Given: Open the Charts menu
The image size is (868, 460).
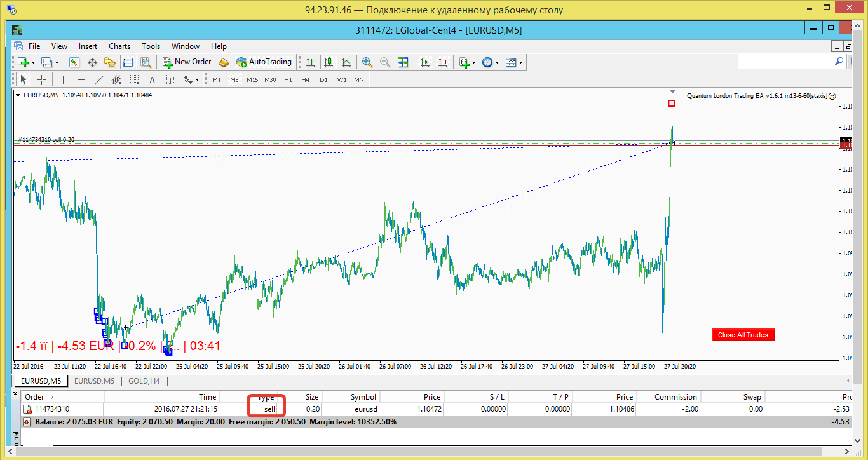Looking at the screenshot, I should 119,46.
